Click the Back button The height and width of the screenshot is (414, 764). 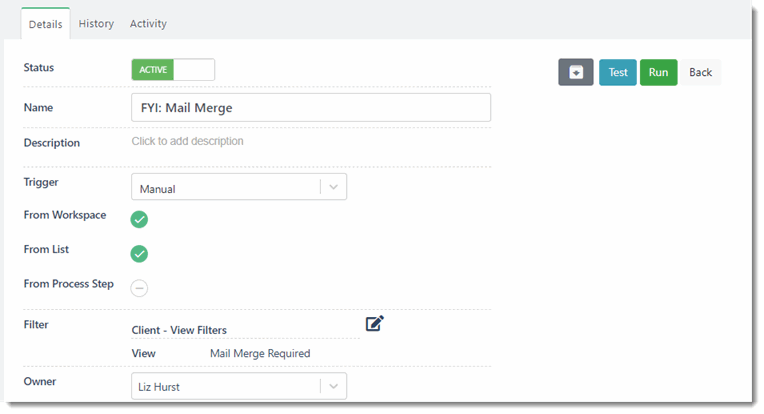point(700,72)
